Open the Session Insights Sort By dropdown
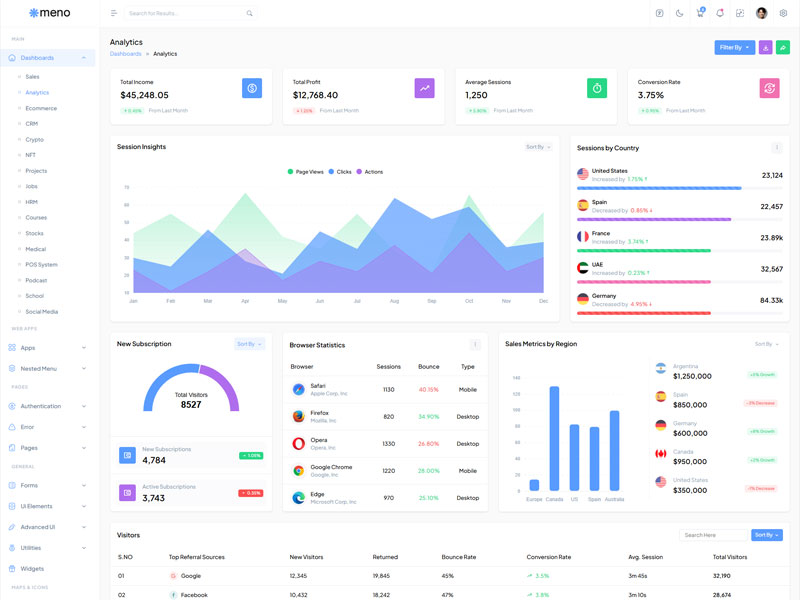800x600 pixels. 538,147
